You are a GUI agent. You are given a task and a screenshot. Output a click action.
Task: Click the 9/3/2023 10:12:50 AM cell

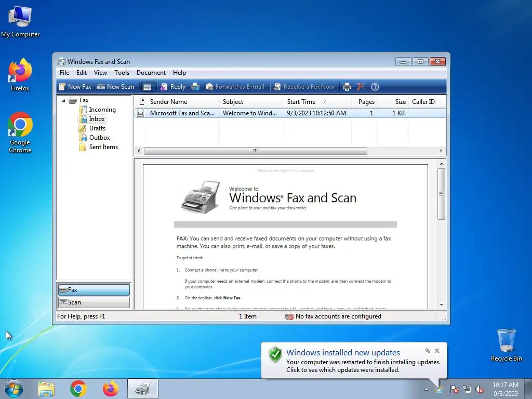click(316, 113)
